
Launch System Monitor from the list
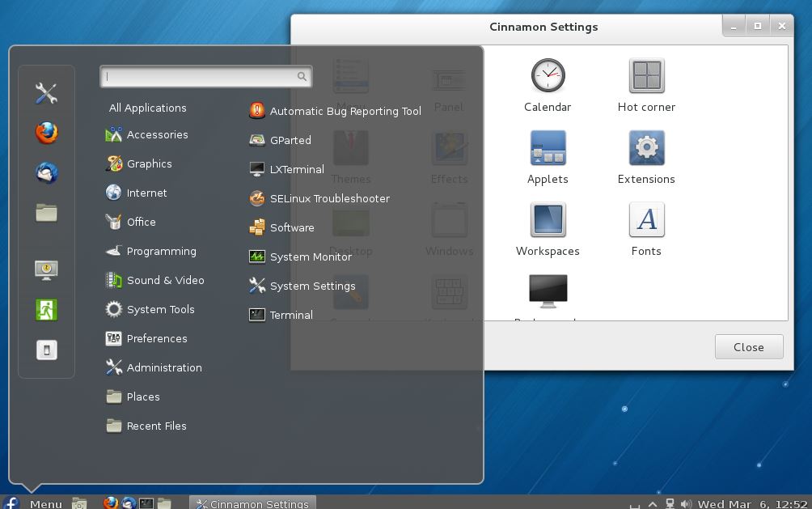300,257
